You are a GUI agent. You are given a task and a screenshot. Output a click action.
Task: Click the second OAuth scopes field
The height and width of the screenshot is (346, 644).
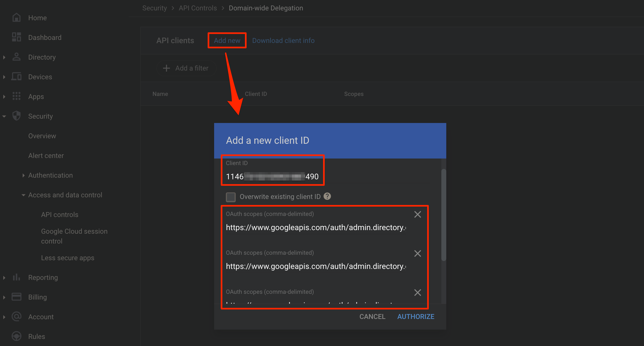click(316, 266)
